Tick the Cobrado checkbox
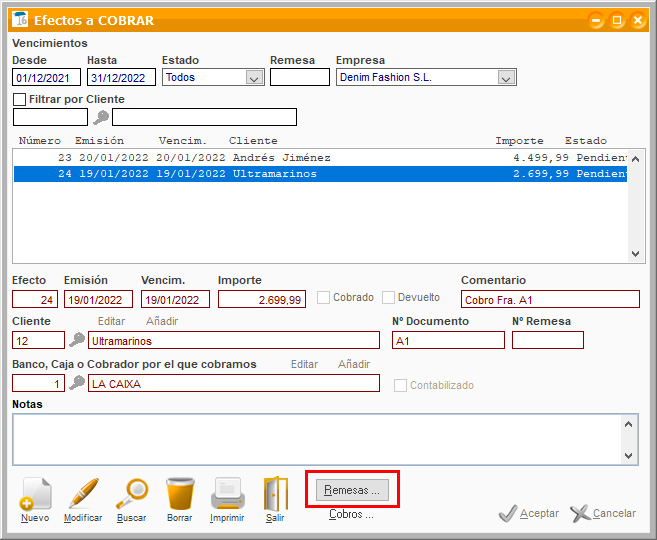Image resolution: width=657 pixels, height=540 pixels. (323, 297)
